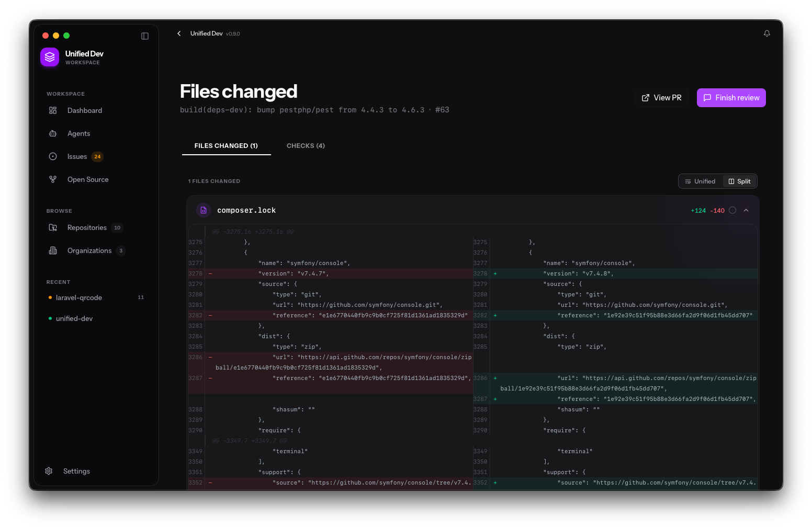Click the Unified Dev breadcrumb title
812x529 pixels.
pos(206,33)
